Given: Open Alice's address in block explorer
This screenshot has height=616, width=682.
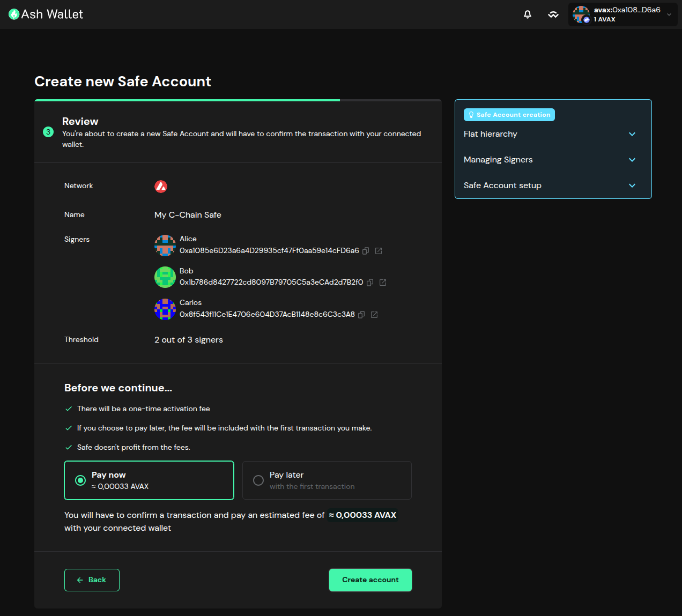Looking at the screenshot, I should [379, 251].
